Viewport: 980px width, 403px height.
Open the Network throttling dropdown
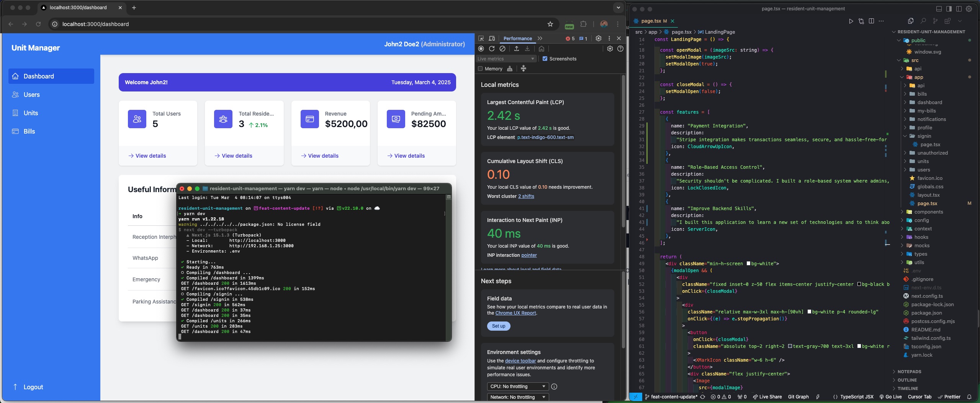[x=517, y=397]
